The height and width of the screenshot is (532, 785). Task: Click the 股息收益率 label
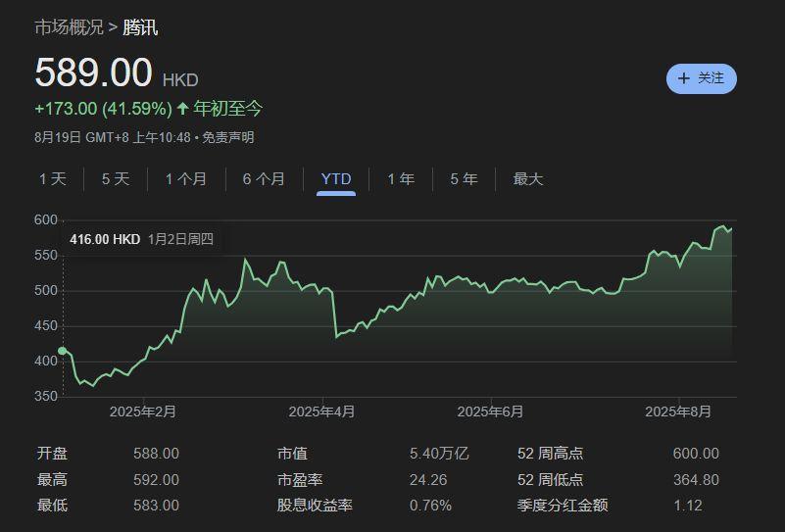315,505
